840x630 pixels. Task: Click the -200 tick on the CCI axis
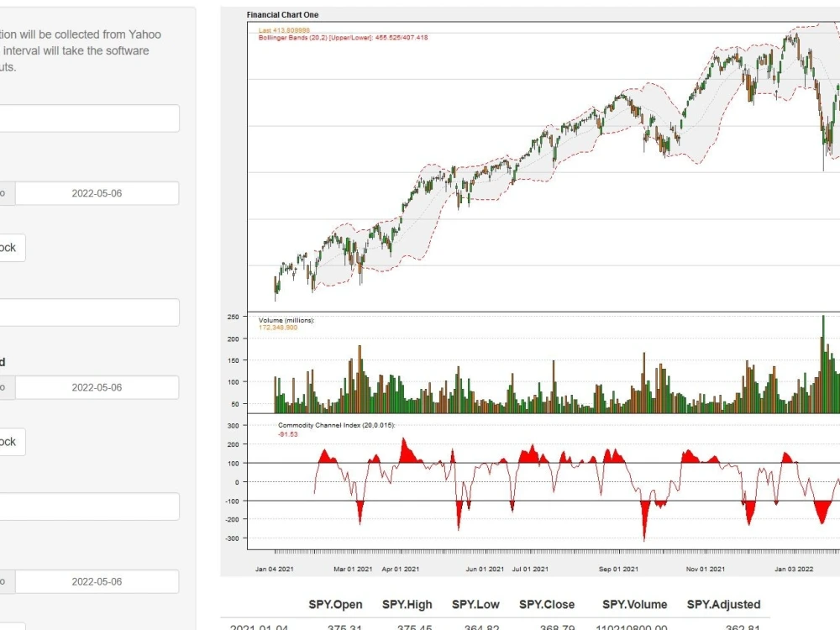[x=232, y=520]
